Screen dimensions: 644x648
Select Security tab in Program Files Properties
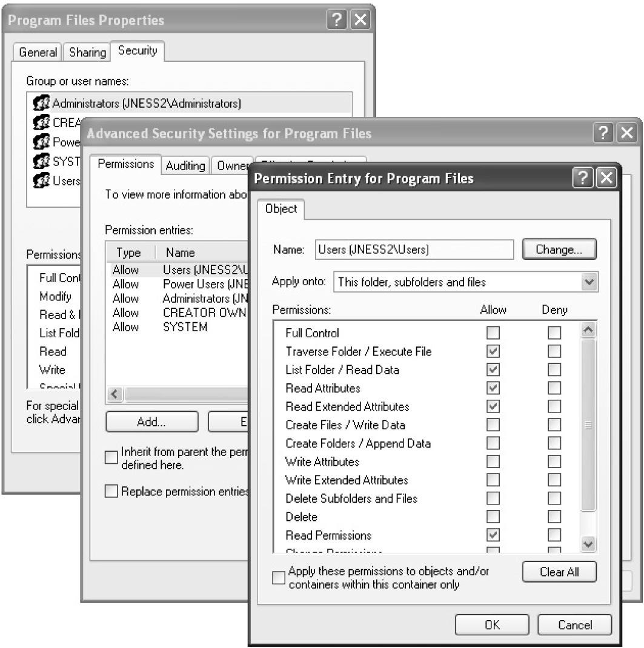point(138,51)
